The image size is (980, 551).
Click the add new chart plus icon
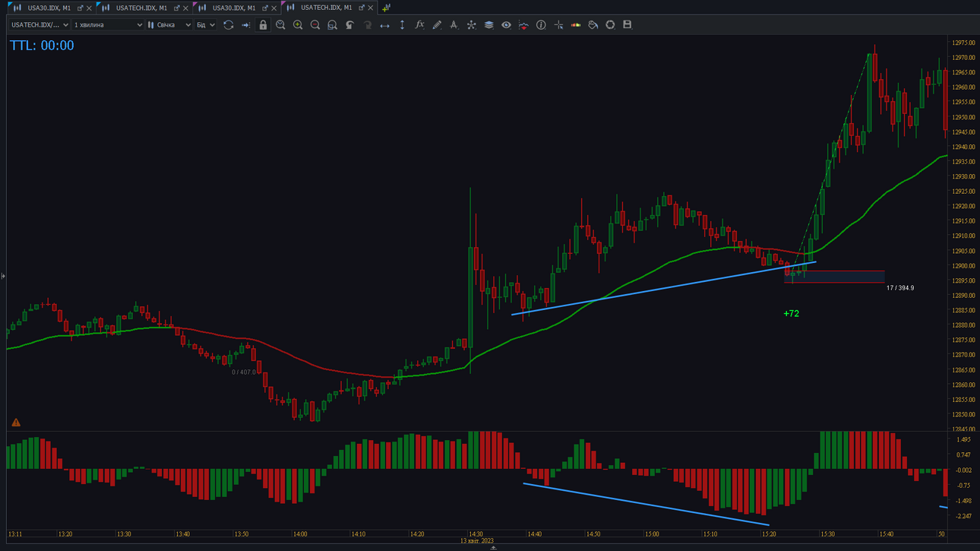[x=386, y=8]
